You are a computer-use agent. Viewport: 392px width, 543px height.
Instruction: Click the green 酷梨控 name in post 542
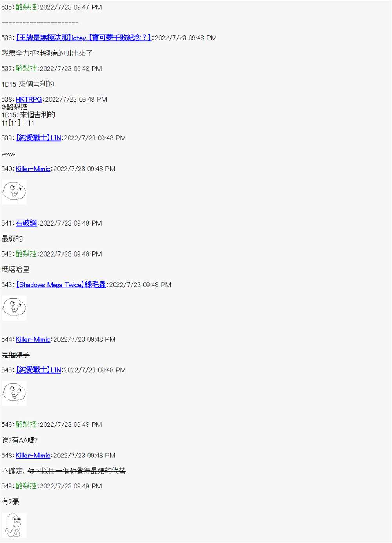[26, 254]
